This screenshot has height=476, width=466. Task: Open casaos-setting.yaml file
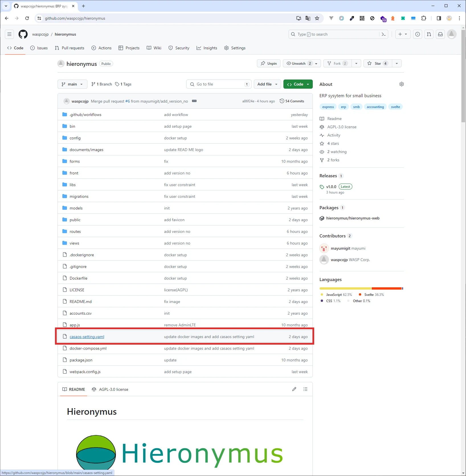87,337
